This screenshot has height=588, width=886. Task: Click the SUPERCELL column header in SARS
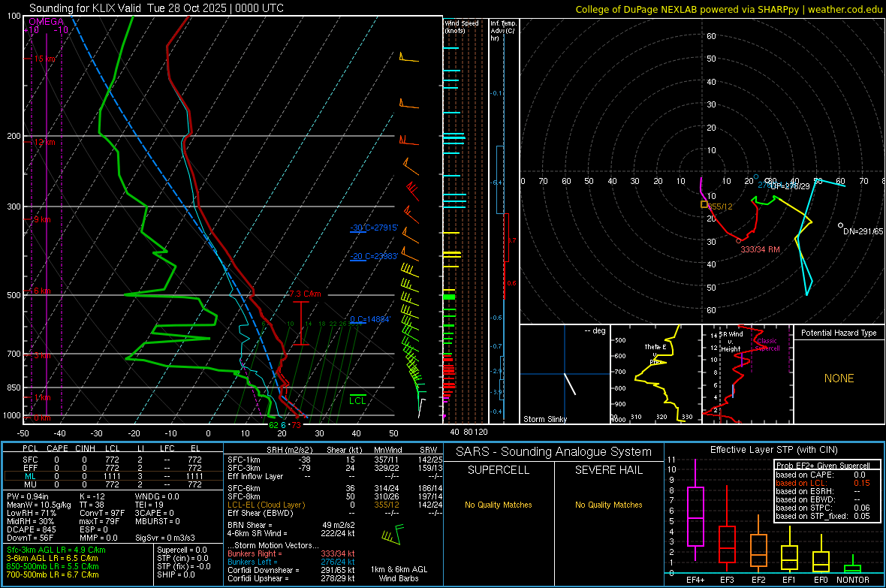point(499,470)
